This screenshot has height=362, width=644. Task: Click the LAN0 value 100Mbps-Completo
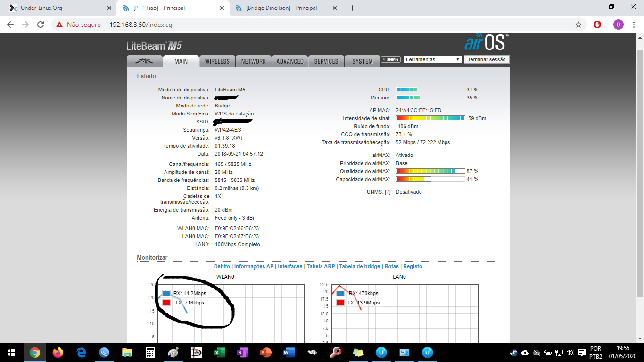coord(237,244)
